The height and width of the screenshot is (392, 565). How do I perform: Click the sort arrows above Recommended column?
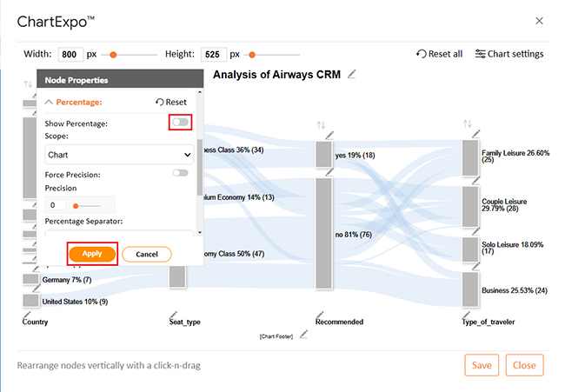(321, 126)
